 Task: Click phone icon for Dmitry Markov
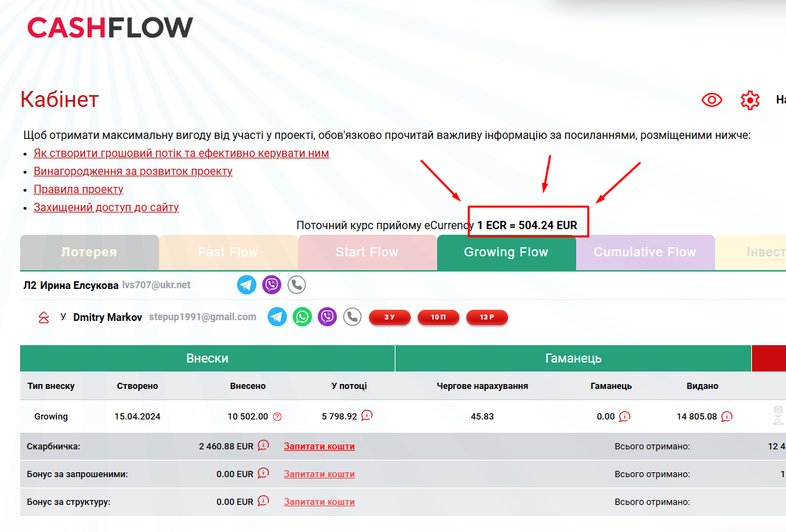352,317
